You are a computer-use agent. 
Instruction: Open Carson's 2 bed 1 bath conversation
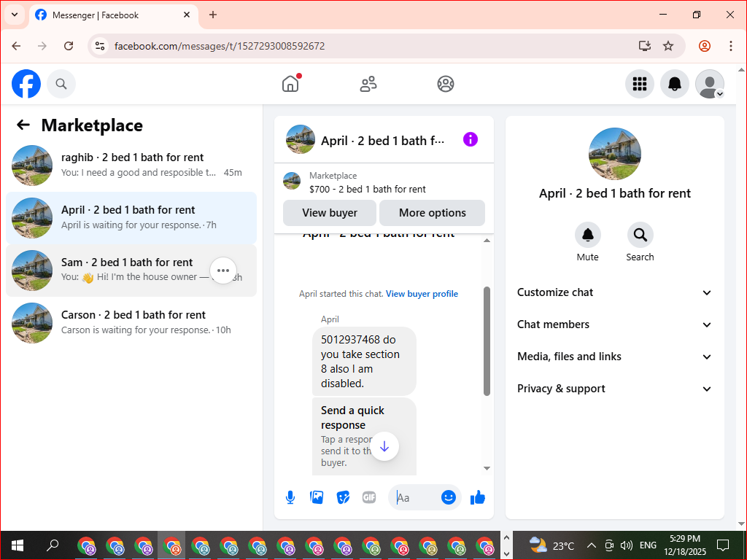click(x=131, y=322)
